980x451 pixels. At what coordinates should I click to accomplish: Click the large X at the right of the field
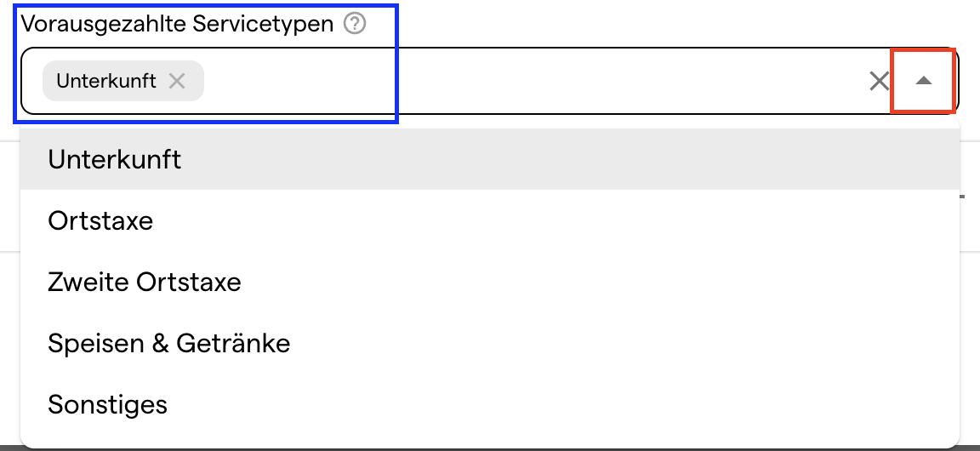tap(880, 81)
